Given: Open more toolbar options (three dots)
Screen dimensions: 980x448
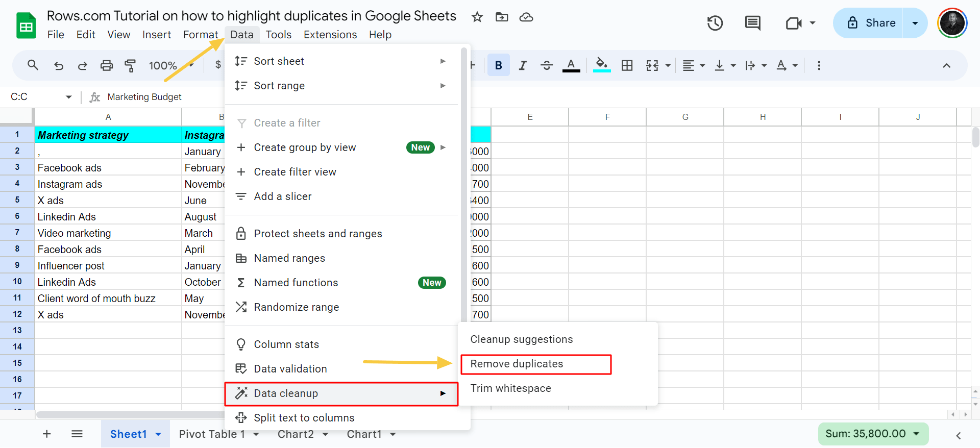Looking at the screenshot, I should (819, 65).
